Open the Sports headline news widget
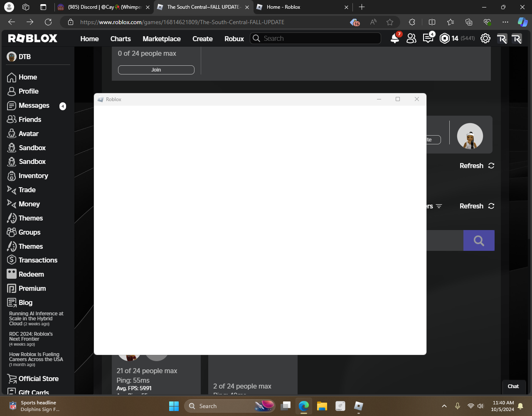Viewport: 532px width, 416px height. tap(35, 406)
